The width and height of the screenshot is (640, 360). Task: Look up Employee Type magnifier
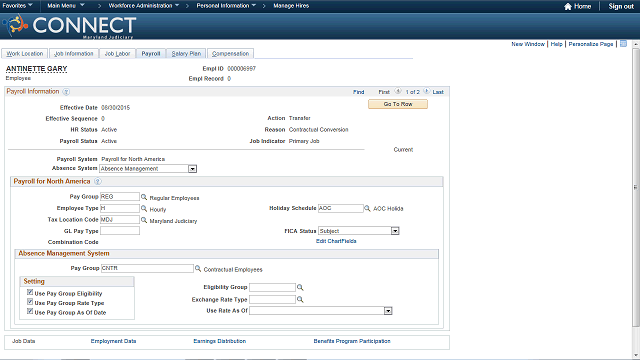click(x=144, y=208)
